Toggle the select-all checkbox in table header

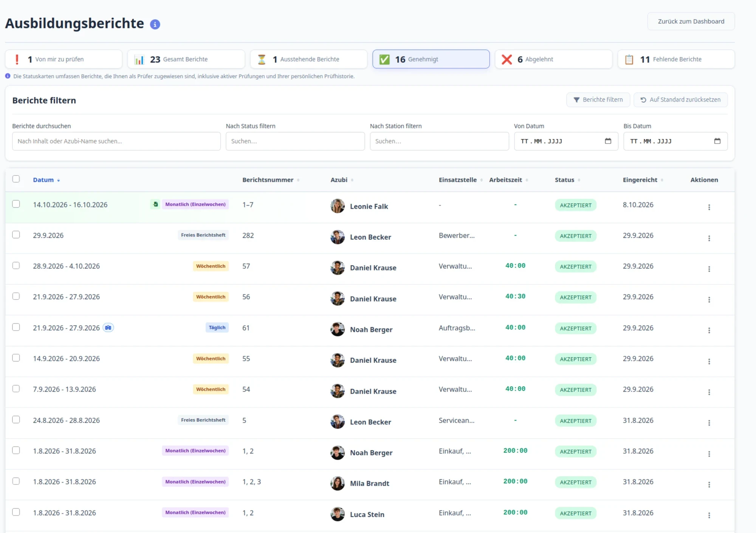pos(16,179)
